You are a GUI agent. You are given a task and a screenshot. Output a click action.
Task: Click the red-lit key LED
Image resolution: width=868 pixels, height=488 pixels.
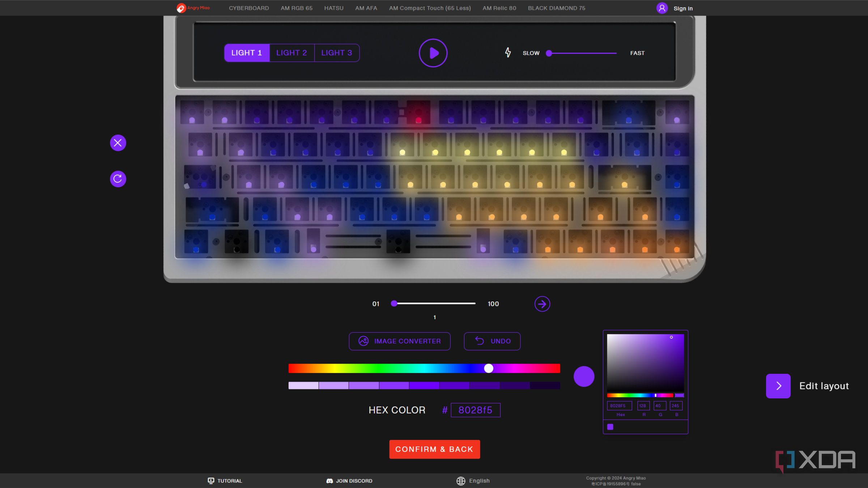coord(418,120)
